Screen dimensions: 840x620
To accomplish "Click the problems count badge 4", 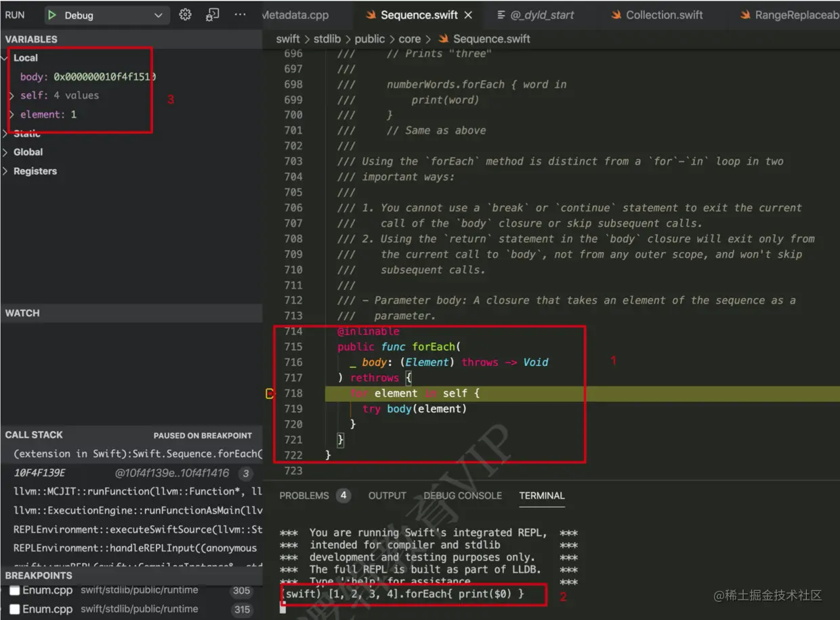I will tap(343, 496).
